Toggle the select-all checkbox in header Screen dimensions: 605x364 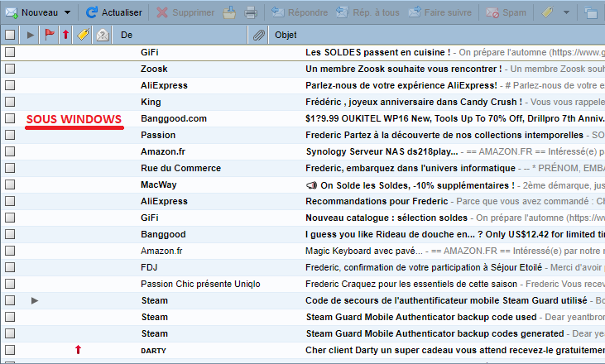[10, 35]
